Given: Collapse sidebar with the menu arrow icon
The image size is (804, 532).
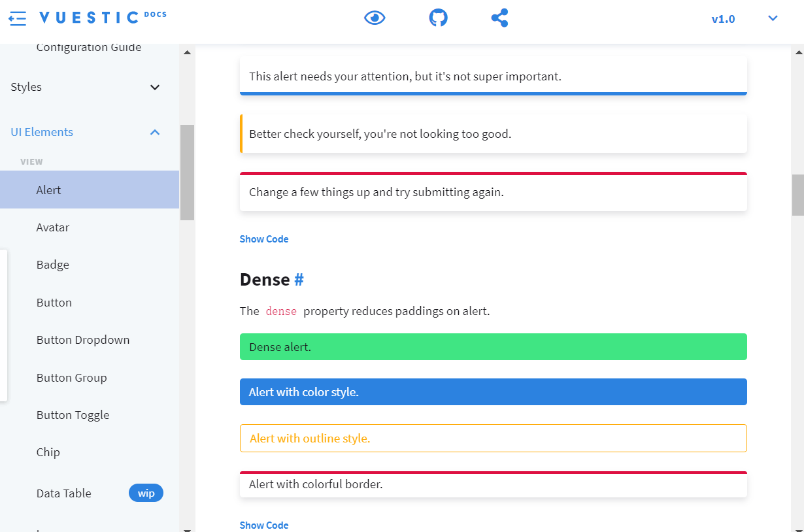Looking at the screenshot, I should pyautogui.click(x=18, y=18).
